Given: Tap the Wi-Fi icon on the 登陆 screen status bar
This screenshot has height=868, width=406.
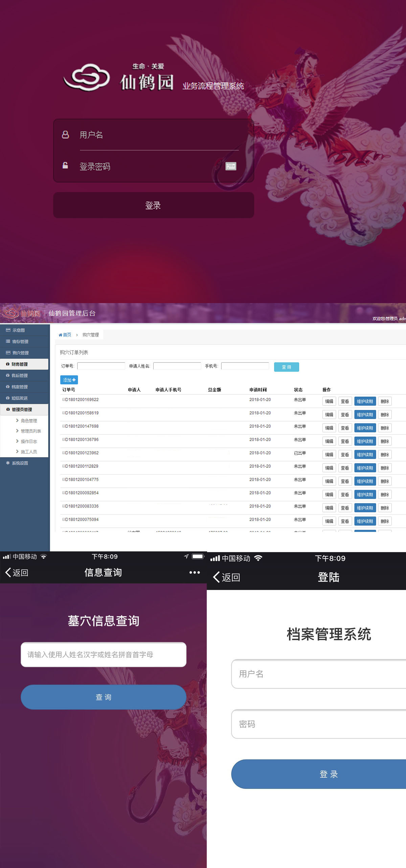Looking at the screenshot, I should point(258,558).
